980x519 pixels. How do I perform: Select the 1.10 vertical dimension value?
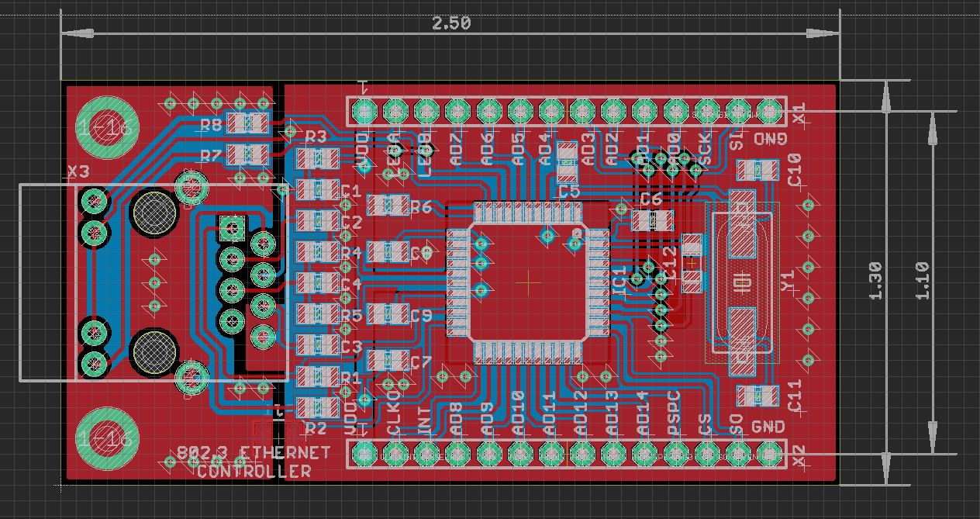point(923,281)
